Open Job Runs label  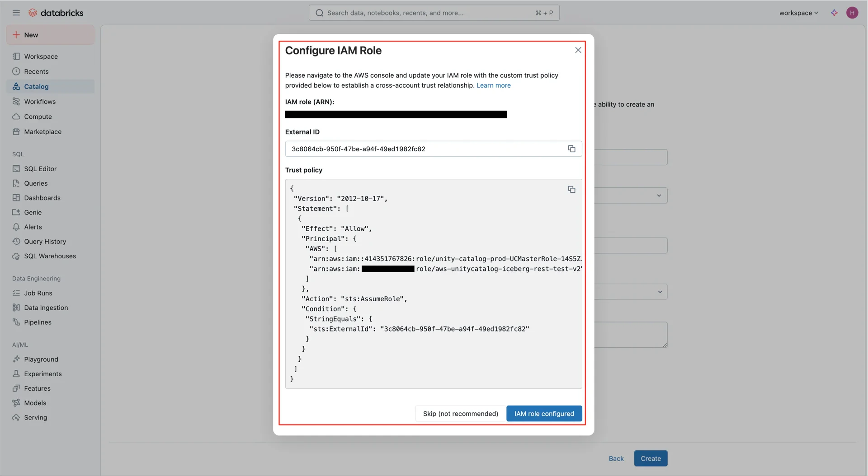(x=38, y=293)
